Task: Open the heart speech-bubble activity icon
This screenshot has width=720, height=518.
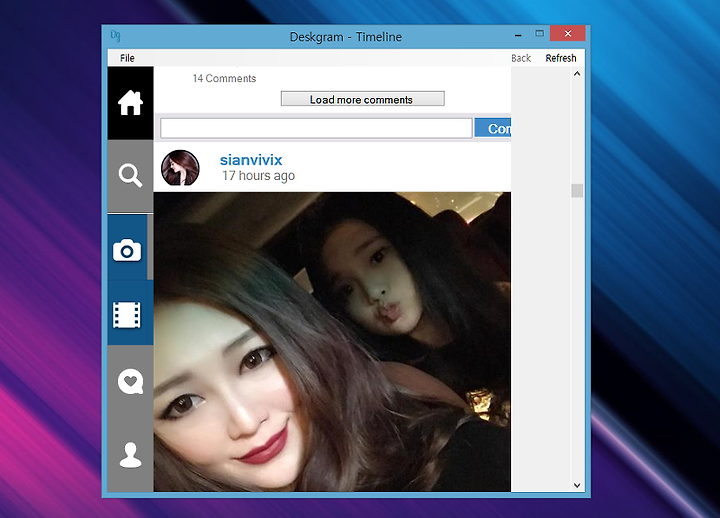Action: coord(130,381)
